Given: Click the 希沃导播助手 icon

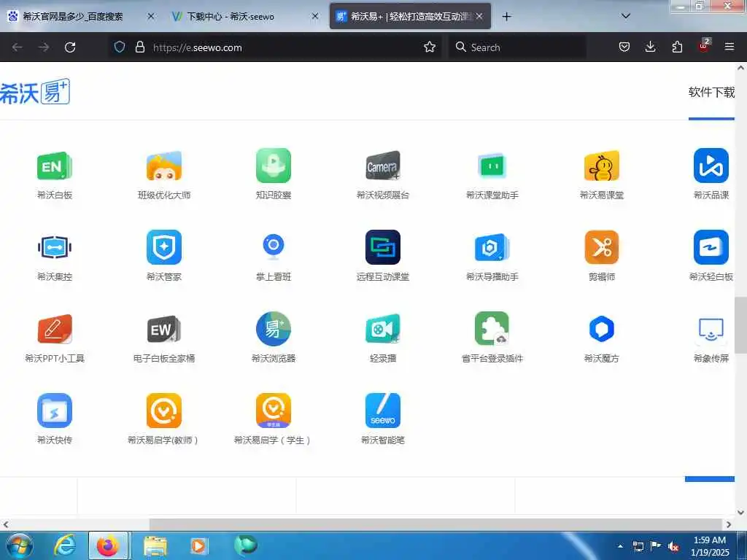Looking at the screenshot, I should 492,247.
